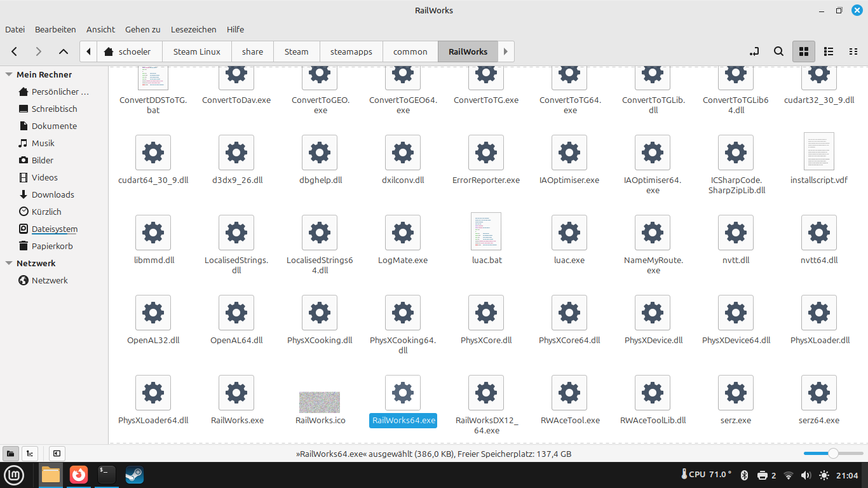The image size is (868, 488).
Task: Select the LogMate.exe file icon
Action: click(x=403, y=233)
